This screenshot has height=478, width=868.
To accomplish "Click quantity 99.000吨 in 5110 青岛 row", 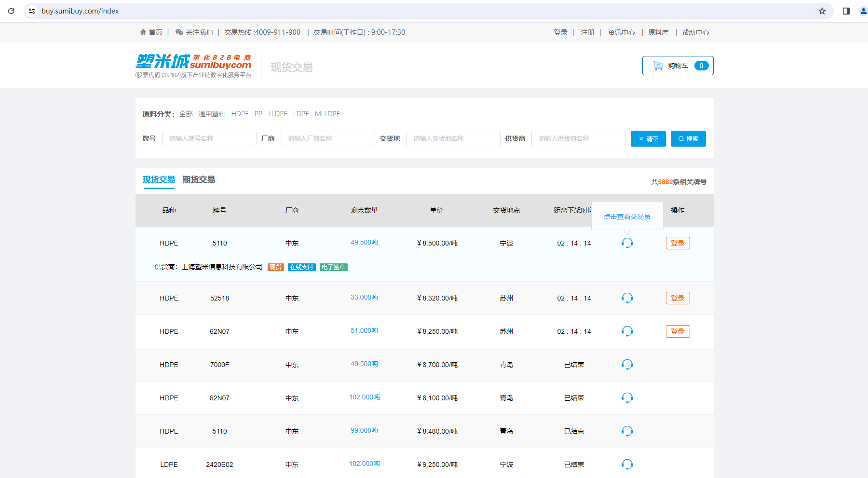I will coord(364,431).
